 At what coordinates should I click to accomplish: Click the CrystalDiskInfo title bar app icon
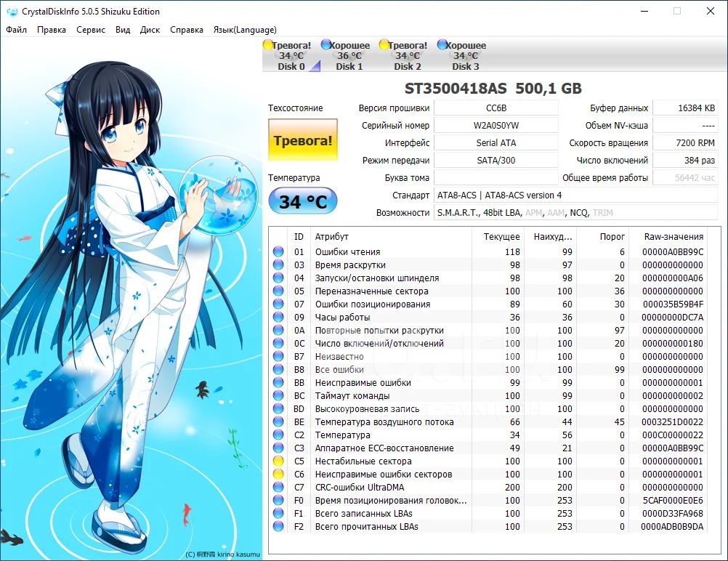(12, 12)
